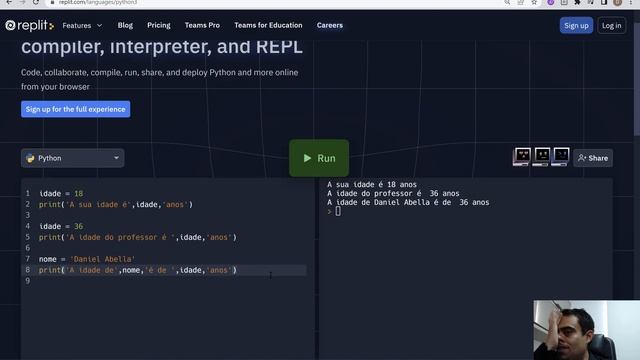
Task: Click the Replit logo in header
Action: [x=29, y=25]
